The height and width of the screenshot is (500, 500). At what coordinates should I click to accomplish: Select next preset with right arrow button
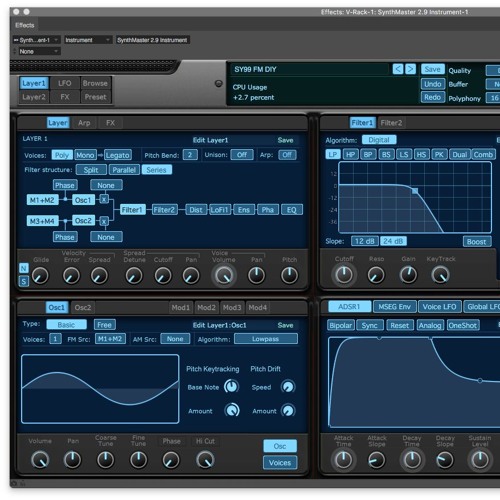pyautogui.click(x=411, y=69)
